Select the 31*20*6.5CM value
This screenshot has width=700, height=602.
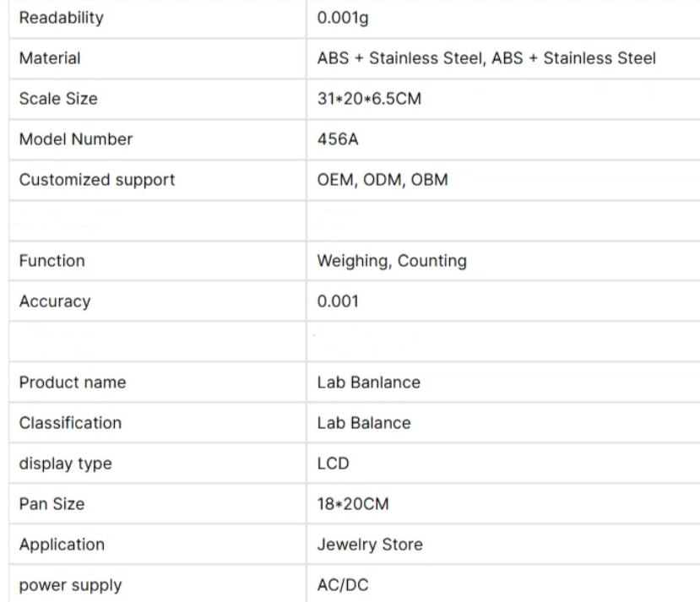pyautogui.click(x=369, y=99)
